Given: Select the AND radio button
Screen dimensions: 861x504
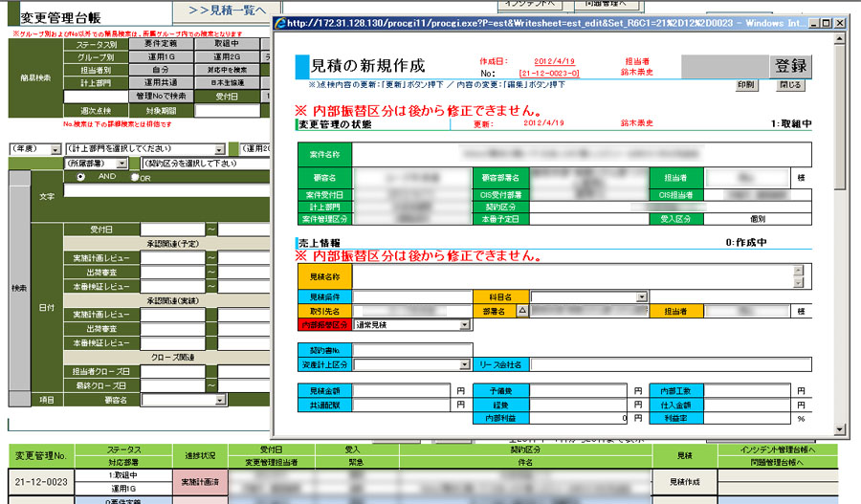Looking at the screenshot, I should point(80,177).
